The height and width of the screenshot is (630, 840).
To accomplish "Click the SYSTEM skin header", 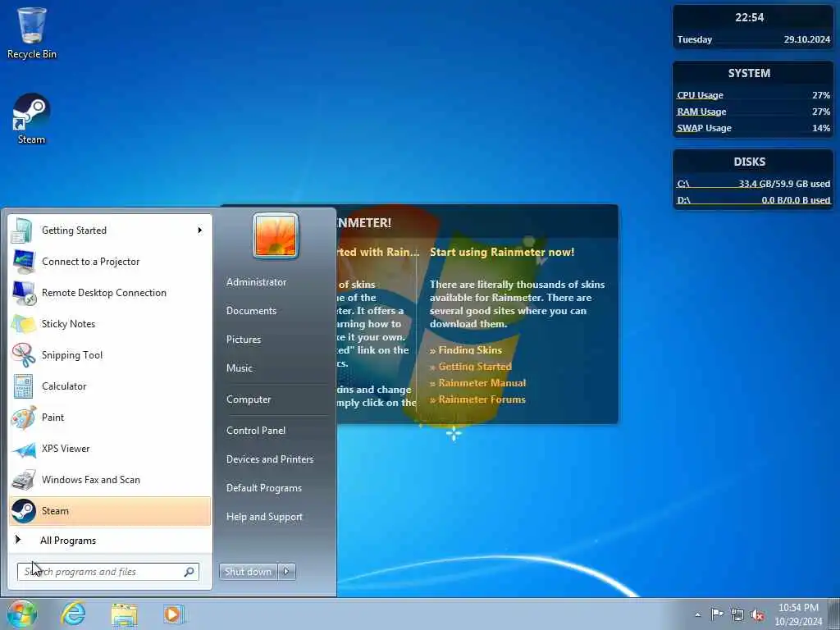I will coord(749,73).
